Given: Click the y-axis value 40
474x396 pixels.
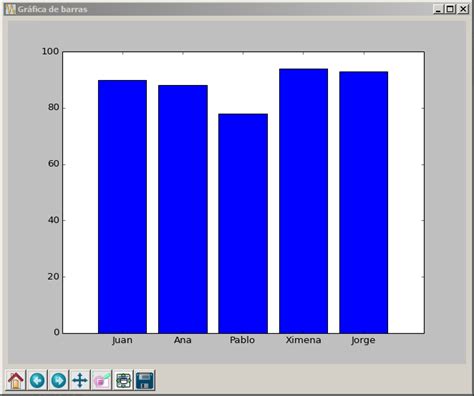Looking at the screenshot, I should (x=53, y=220).
